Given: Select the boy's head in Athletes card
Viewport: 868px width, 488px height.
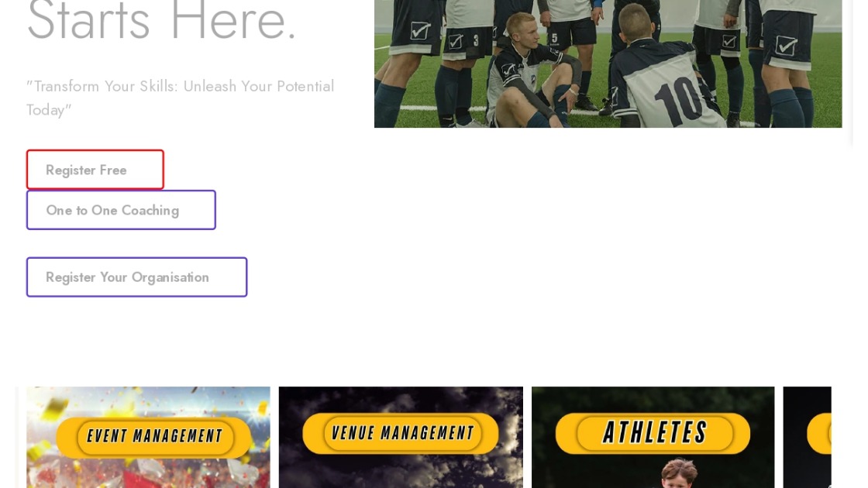Looking at the screenshot, I should point(679,473).
